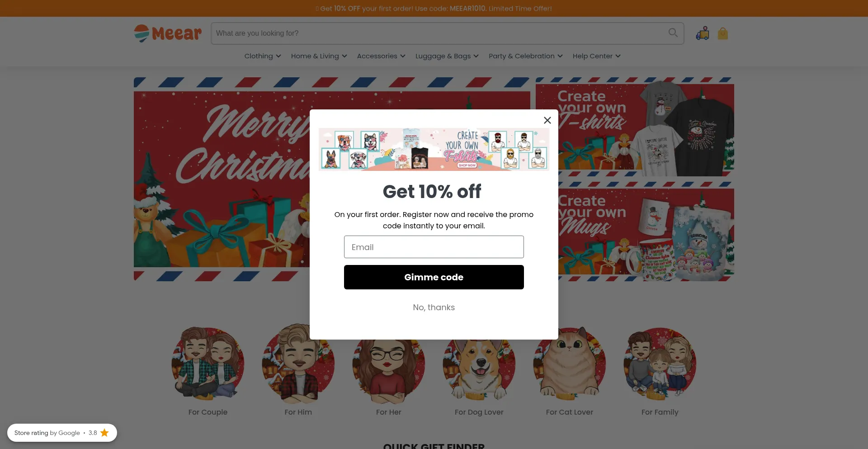Open the shopping bag cart icon
This screenshot has height=449, width=868.
(722, 33)
